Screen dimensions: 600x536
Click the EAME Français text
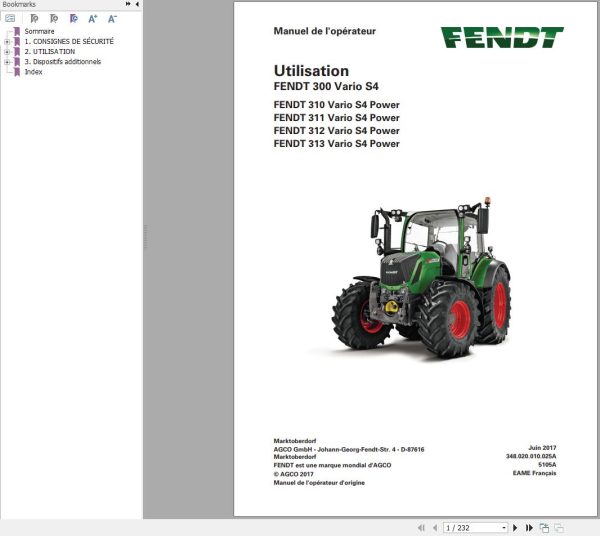[535, 473]
